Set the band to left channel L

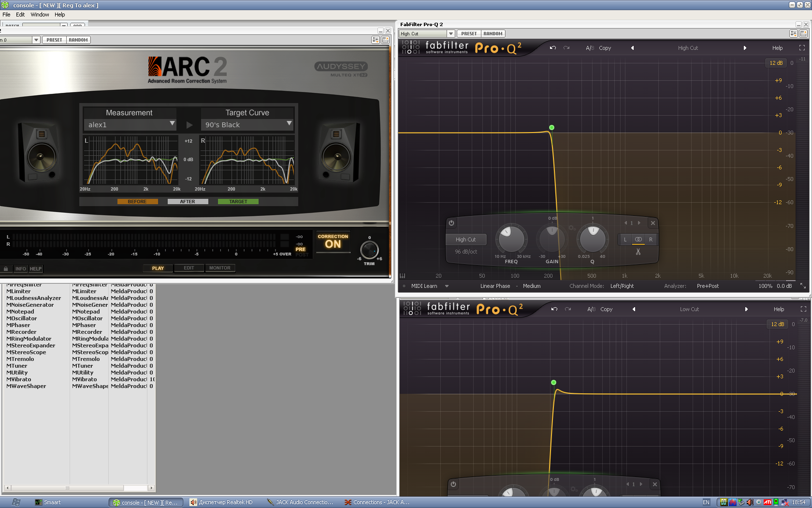click(x=625, y=239)
